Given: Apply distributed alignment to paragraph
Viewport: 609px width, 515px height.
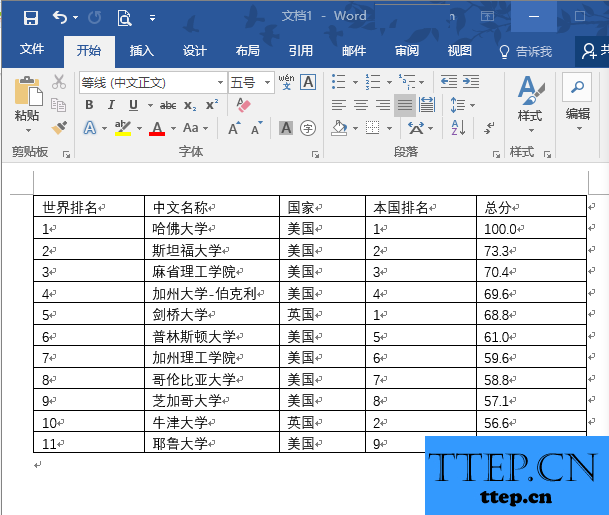Looking at the screenshot, I should (427, 104).
